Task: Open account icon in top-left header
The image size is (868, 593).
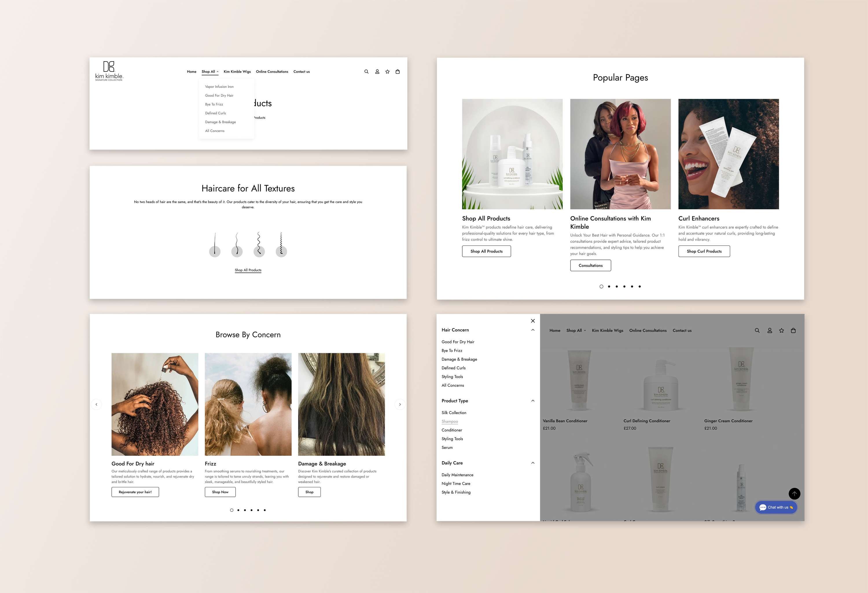Action: point(377,72)
